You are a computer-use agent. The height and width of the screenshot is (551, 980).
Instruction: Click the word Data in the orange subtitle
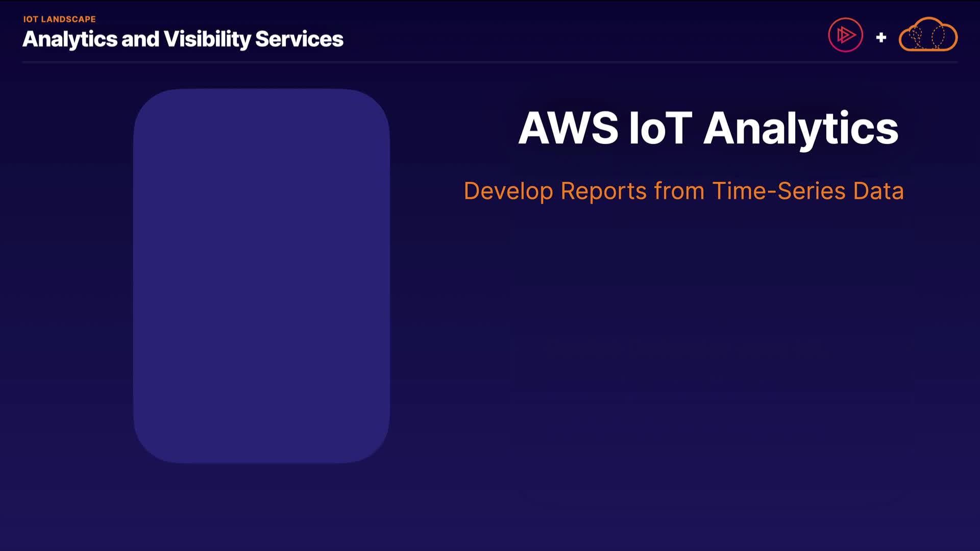(x=878, y=191)
